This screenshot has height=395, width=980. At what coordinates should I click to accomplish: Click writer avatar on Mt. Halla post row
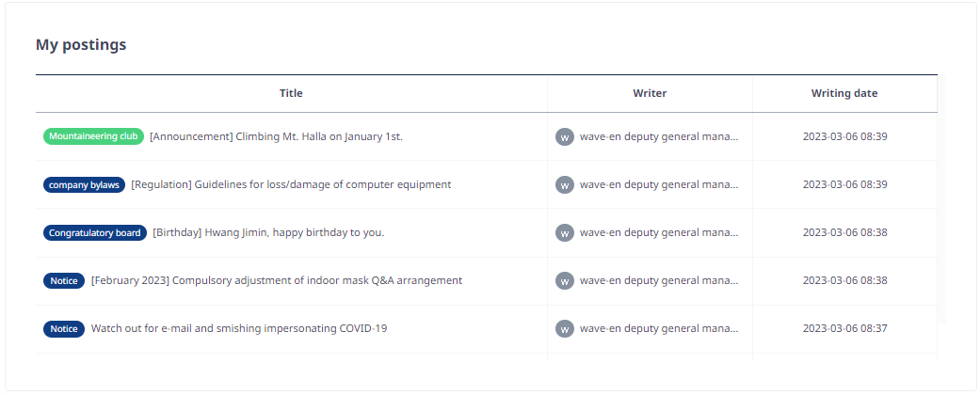coord(565,136)
